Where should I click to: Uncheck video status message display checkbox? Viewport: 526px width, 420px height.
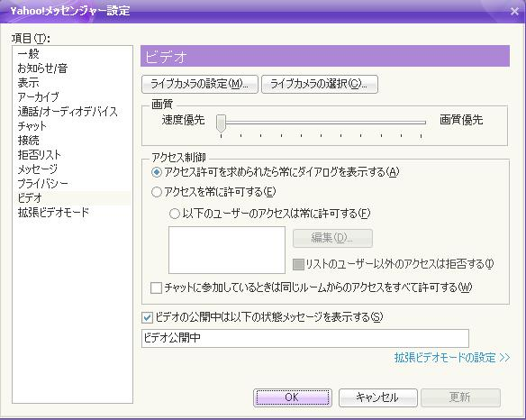147,317
